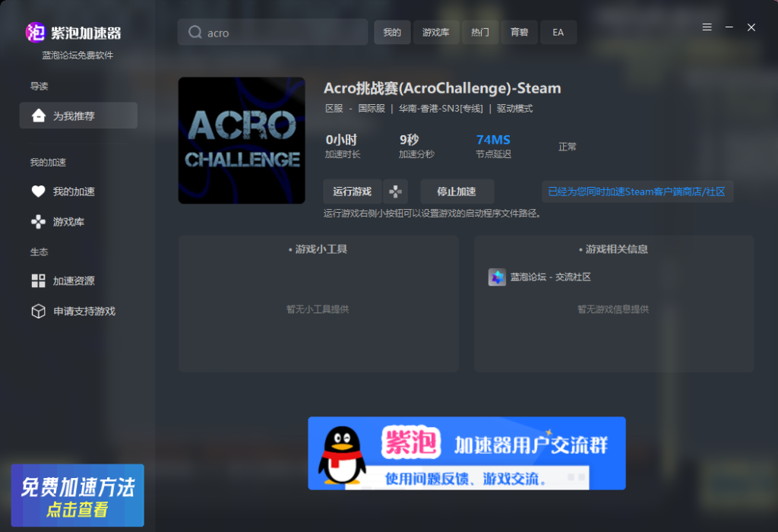The width and height of the screenshot is (778, 532).
Task: Select the 热门 tab
Action: point(480,32)
